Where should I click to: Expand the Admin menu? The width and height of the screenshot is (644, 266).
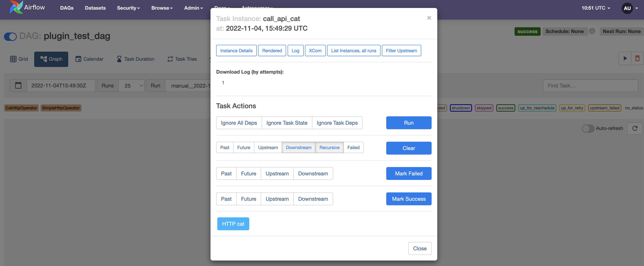(x=193, y=8)
